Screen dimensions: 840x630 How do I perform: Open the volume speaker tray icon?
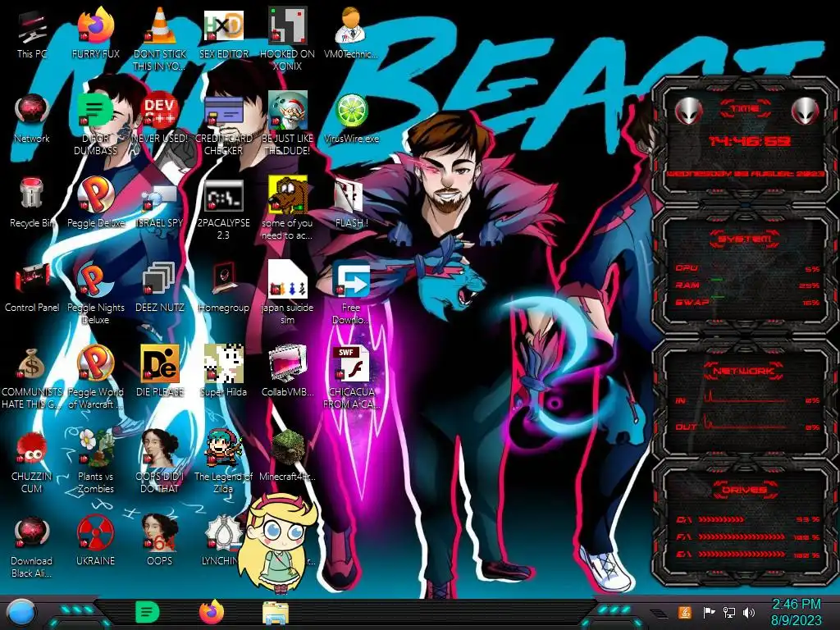(x=749, y=612)
